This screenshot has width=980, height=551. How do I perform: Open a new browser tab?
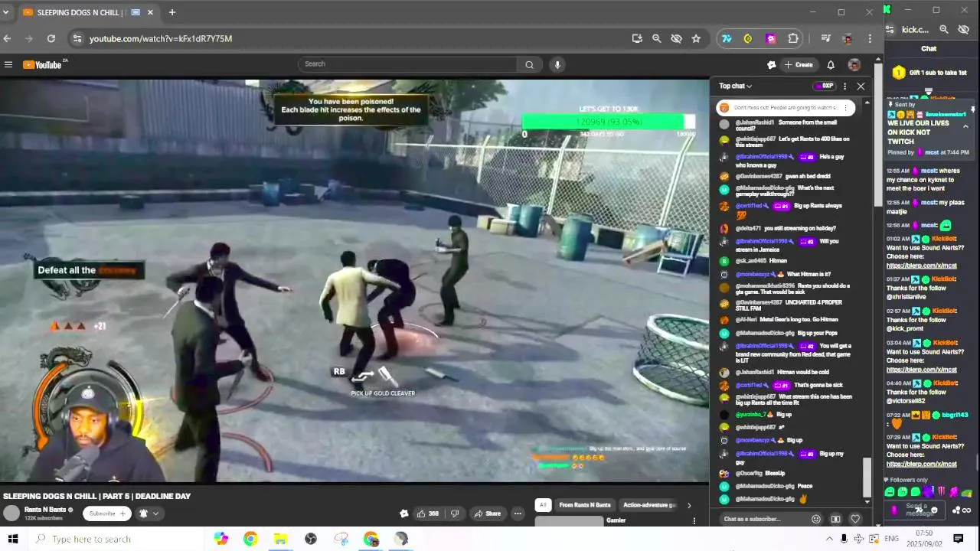172,12
